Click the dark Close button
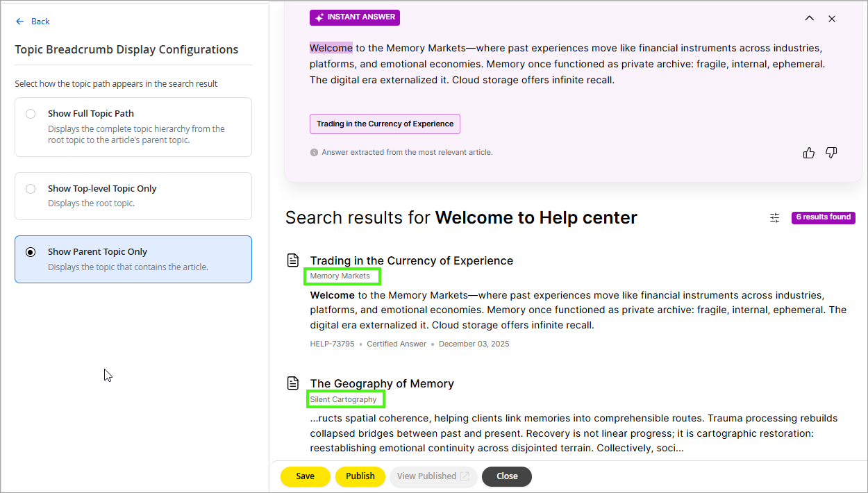 coord(506,476)
